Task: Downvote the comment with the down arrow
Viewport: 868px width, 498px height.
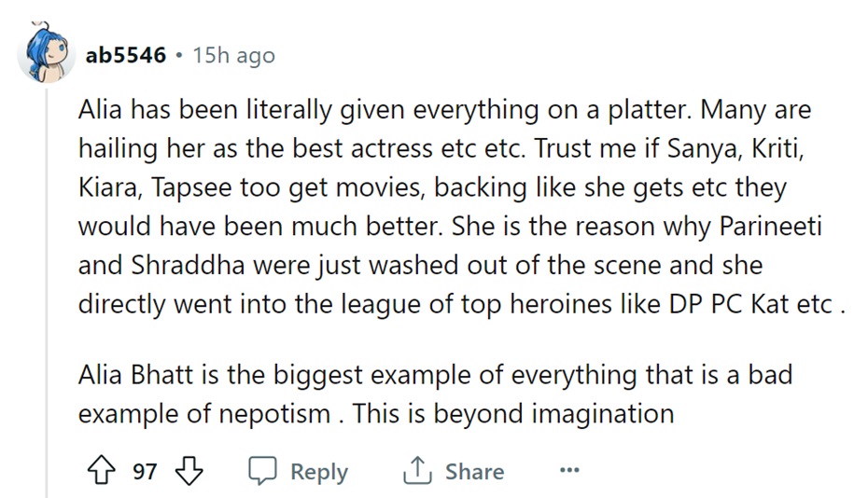Action: 189,471
